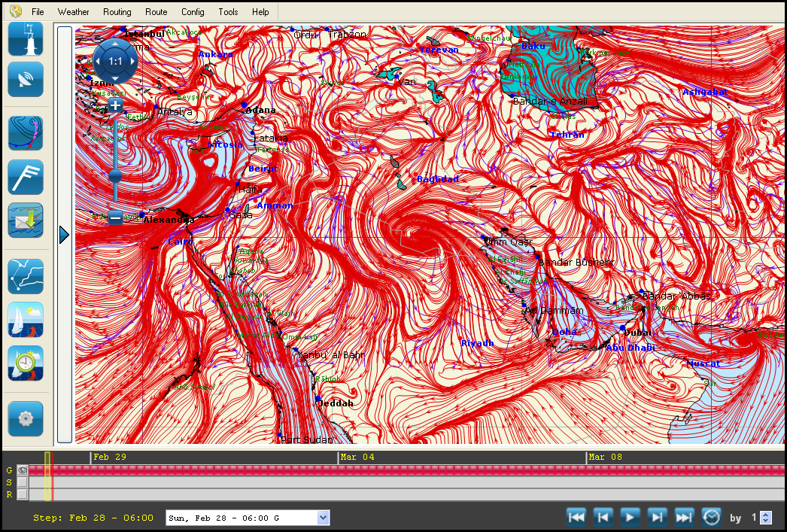Open the Tools menu

[x=229, y=11]
